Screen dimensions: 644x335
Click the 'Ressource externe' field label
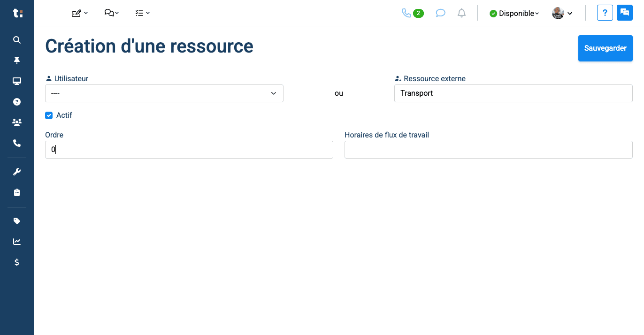click(x=435, y=79)
